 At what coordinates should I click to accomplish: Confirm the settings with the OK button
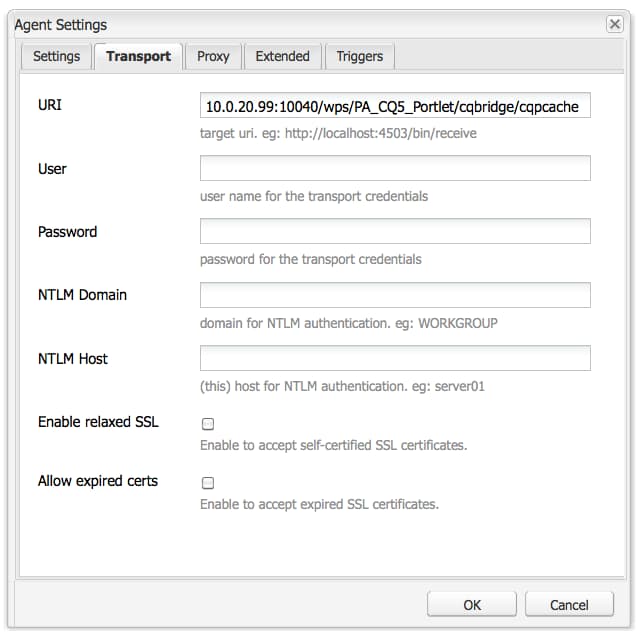pyautogui.click(x=472, y=604)
